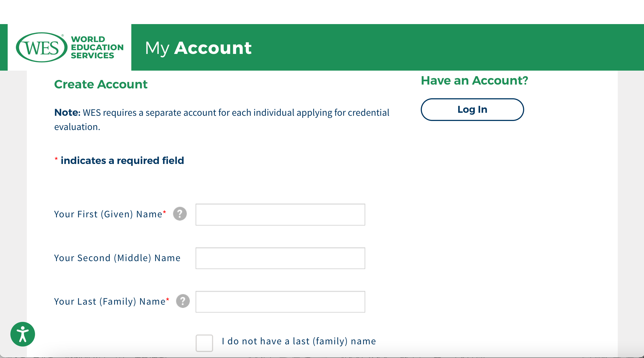Click the Create Account heading
Viewport: 644px width, 358px height.
pyautogui.click(x=101, y=84)
